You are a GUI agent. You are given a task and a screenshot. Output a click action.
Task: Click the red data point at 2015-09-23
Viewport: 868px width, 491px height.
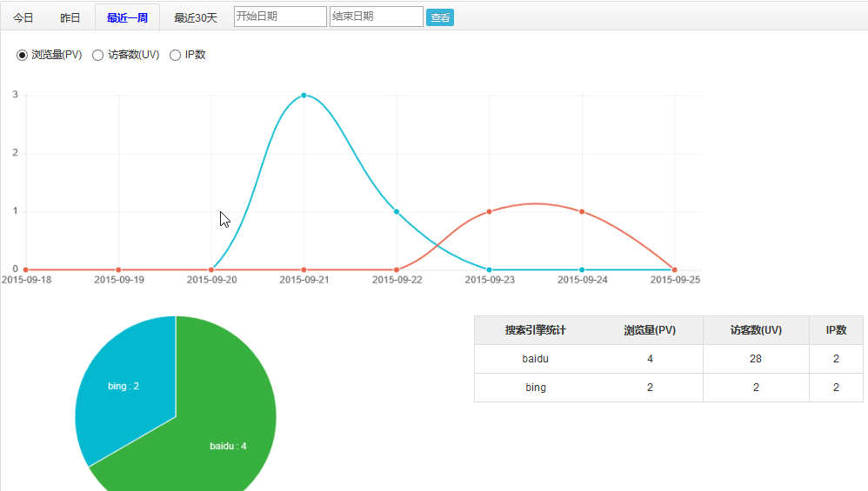[490, 211]
